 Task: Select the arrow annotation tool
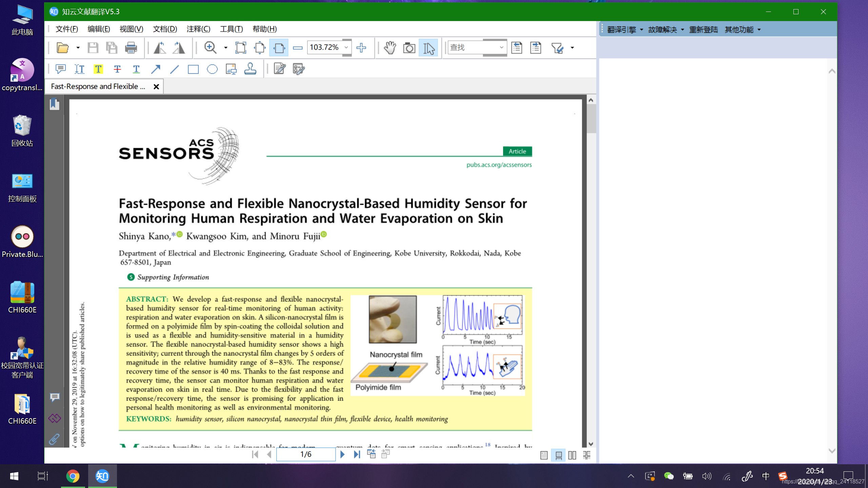155,69
